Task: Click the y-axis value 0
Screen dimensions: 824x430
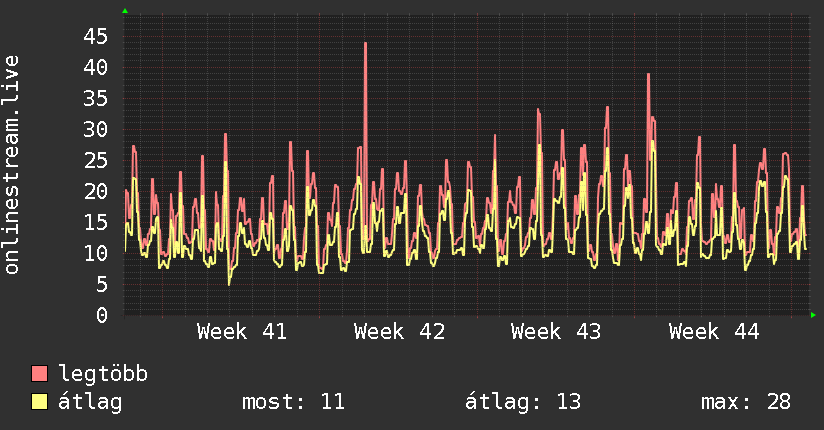Action: 102,315
